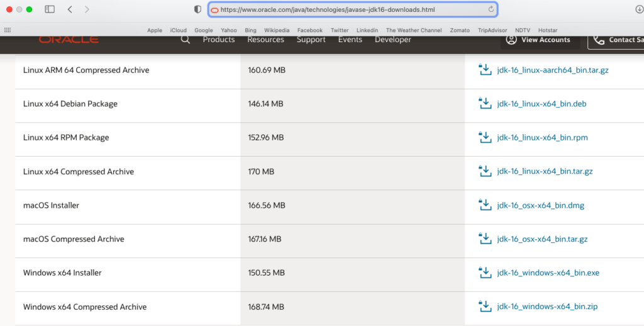Screen dimensions: 644x326
Task: Click the user icon in View Accounts
Action: (511, 40)
